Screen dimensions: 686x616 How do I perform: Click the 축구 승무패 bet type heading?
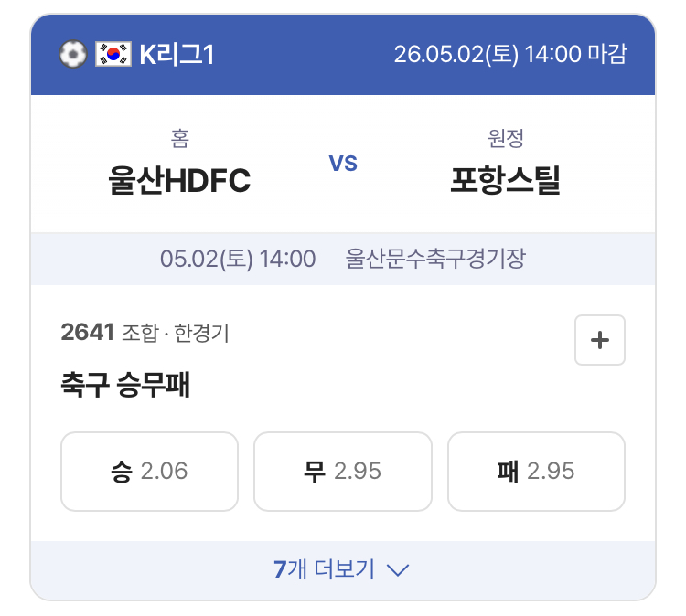[x=125, y=385]
